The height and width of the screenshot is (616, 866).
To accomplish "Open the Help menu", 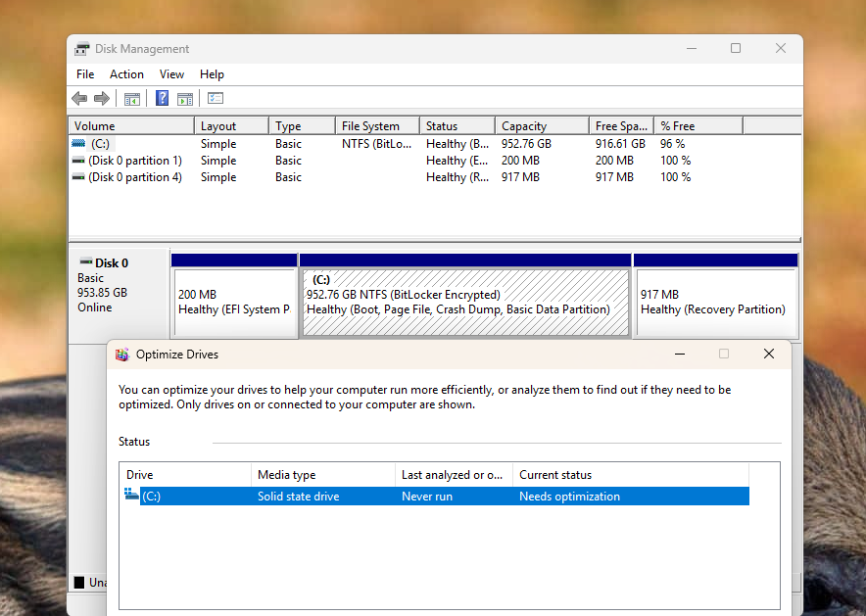I will click(x=212, y=74).
